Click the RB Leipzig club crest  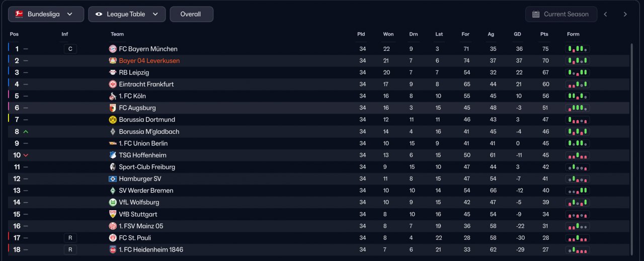click(113, 72)
